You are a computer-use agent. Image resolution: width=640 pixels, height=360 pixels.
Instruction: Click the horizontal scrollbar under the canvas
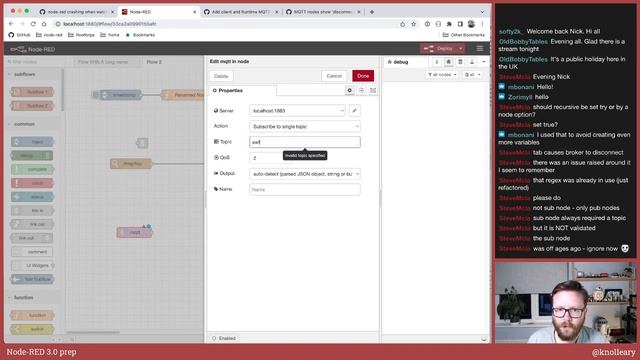(x=93, y=332)
